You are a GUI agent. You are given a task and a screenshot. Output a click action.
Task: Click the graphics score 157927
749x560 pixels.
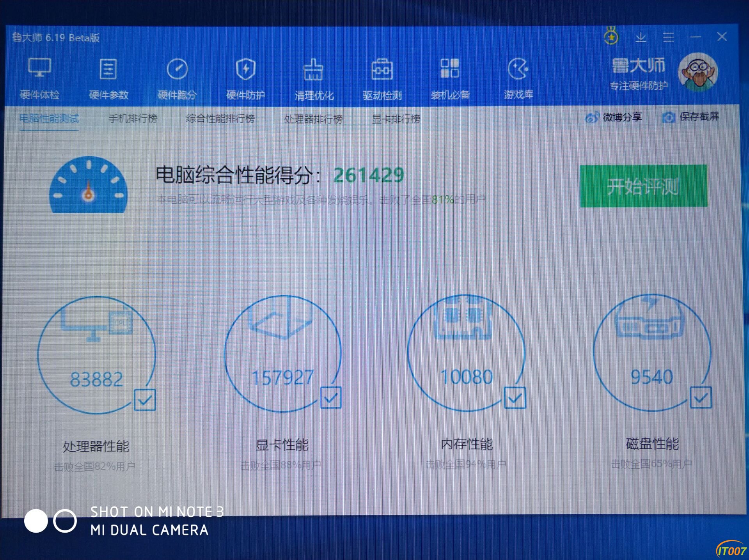[282, 377]
